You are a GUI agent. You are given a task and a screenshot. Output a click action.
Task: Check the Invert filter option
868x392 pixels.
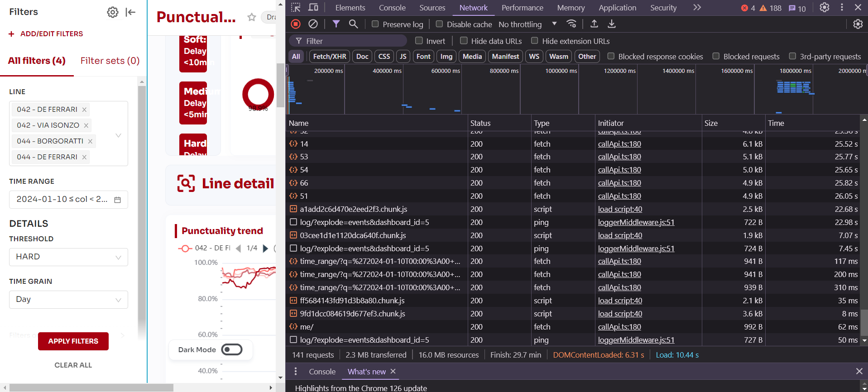[419, 41]
